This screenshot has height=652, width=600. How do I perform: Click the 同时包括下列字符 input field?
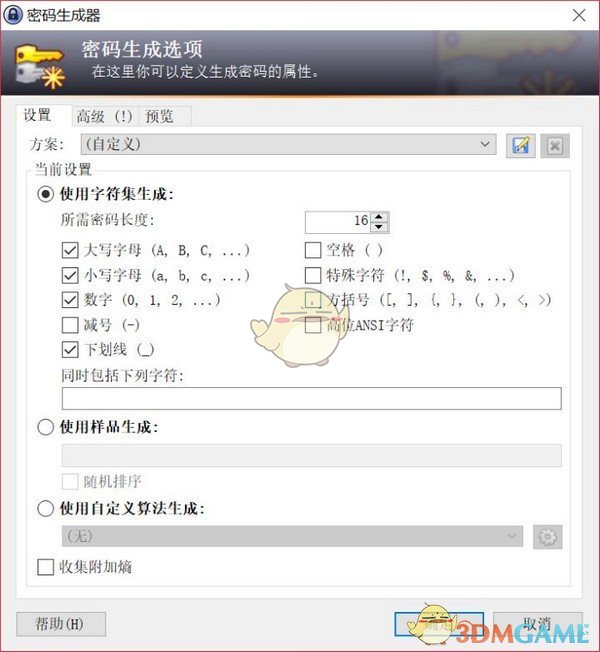tap(311, 398)
